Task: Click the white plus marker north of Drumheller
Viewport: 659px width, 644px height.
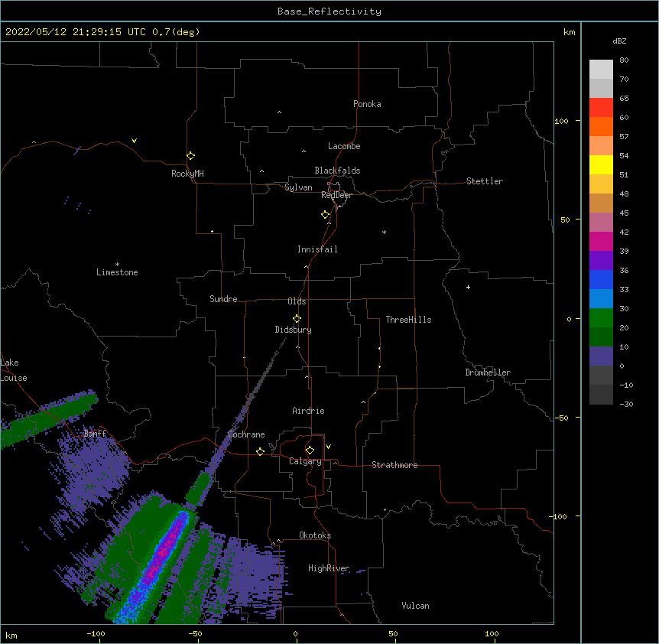Action: [468, 287]
